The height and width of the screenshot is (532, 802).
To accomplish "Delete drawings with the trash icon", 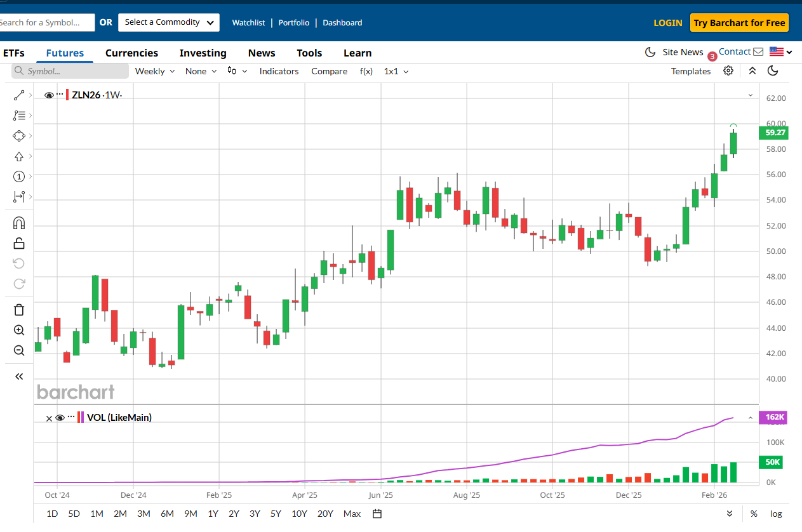I will pyautogui.click(x=19, y=310).
